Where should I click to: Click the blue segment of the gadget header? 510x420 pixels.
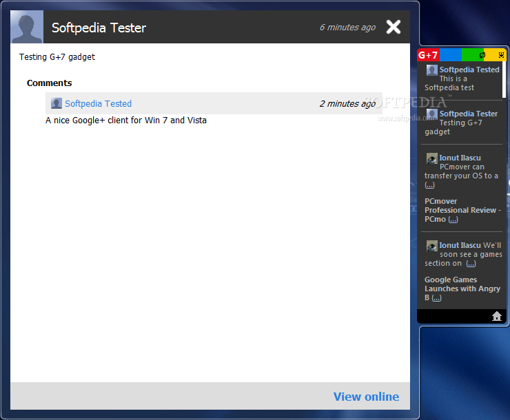451,55
